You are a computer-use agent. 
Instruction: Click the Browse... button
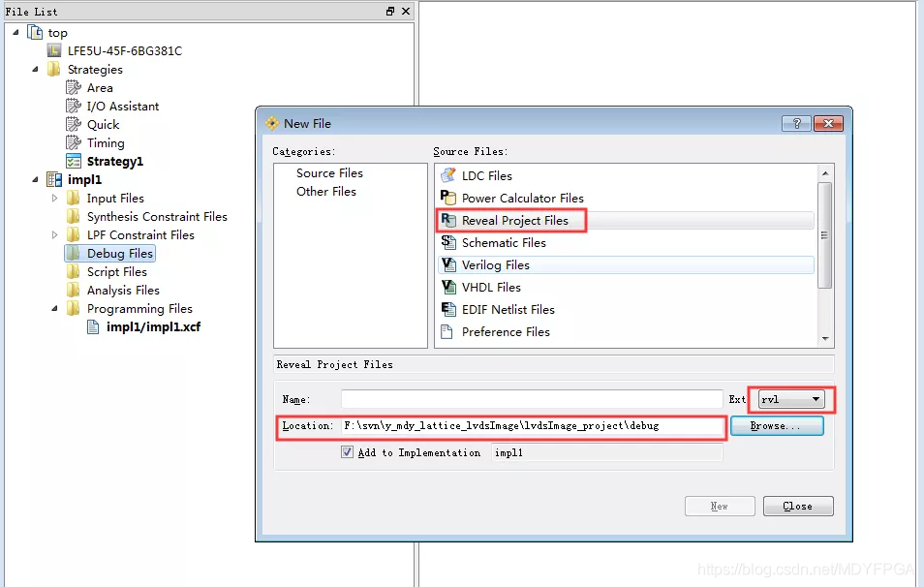coord(777,425)
